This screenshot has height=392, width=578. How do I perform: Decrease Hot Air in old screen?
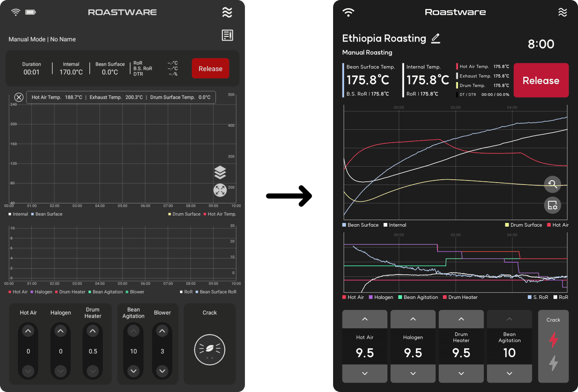point(28,371)
